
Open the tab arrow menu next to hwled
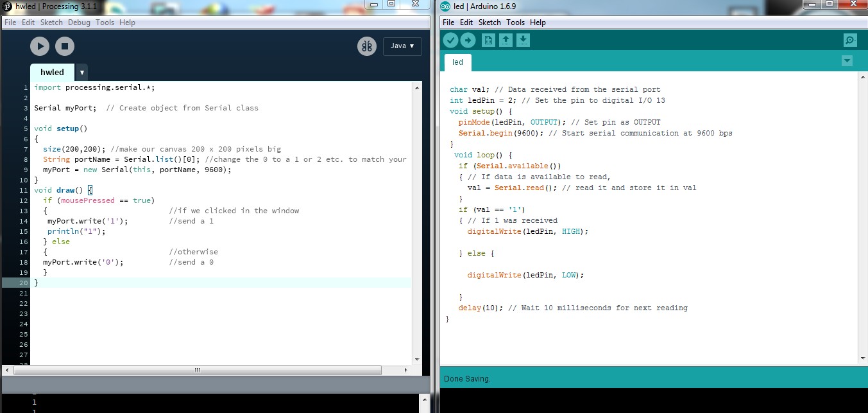[x=82, y=73]
